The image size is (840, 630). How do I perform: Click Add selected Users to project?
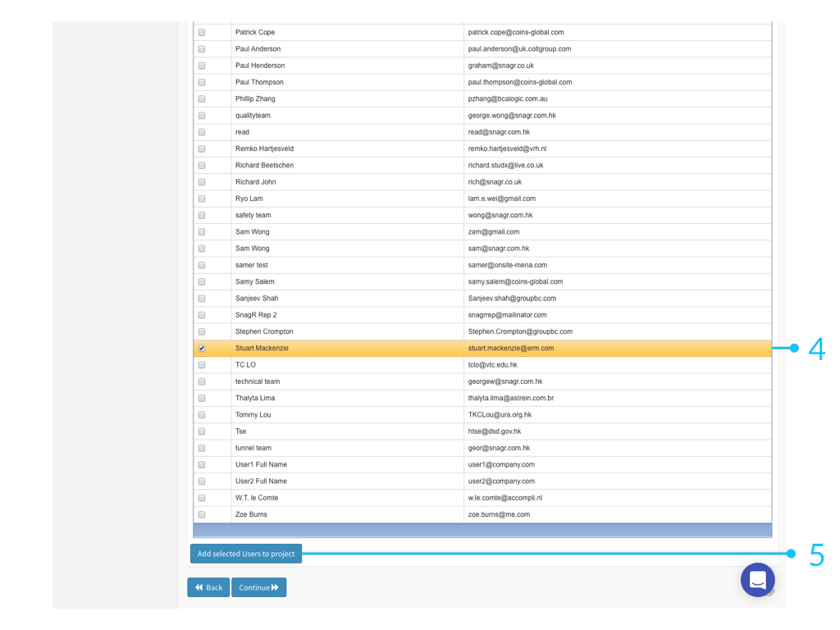(x=246, y=554)
